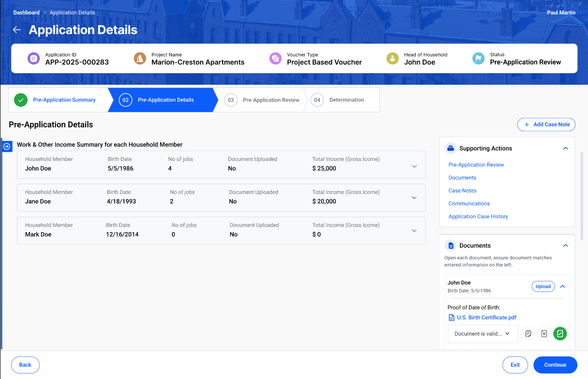Click the Project Name building icon
The width and height of the screenshot is (588, 379).
tap(140, 58)
